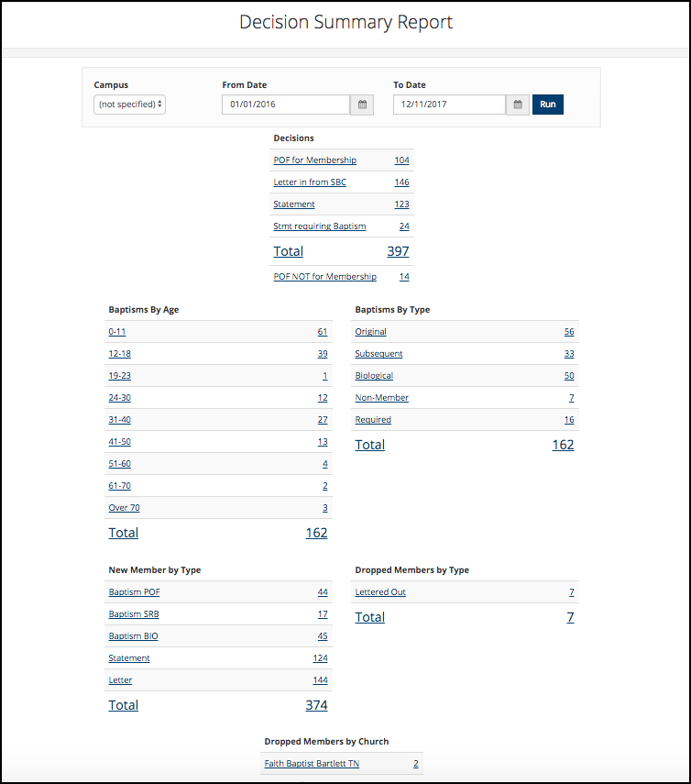The width and height of the screenshot is (691, 784).
Task: Click Total under New Member by Type
Action: coord(124,705)
